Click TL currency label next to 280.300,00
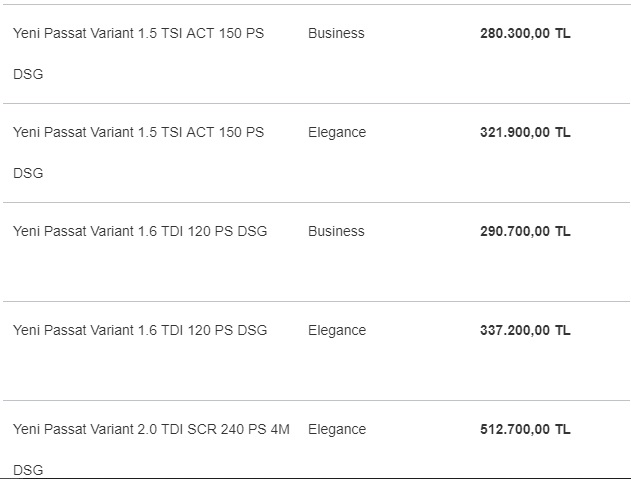Screen dimensions: 631x485 [563, 33]
